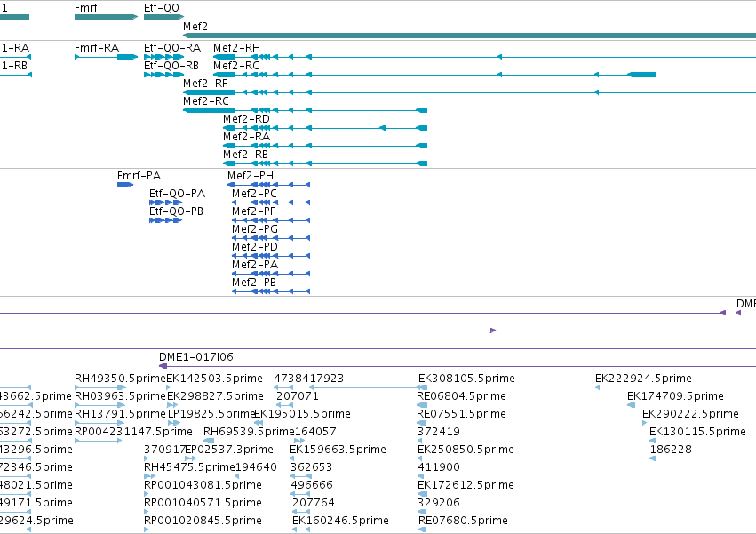Select EST EK160246.5prime
The height and width of the screenshot is (534, 756).
click(340, 522)
